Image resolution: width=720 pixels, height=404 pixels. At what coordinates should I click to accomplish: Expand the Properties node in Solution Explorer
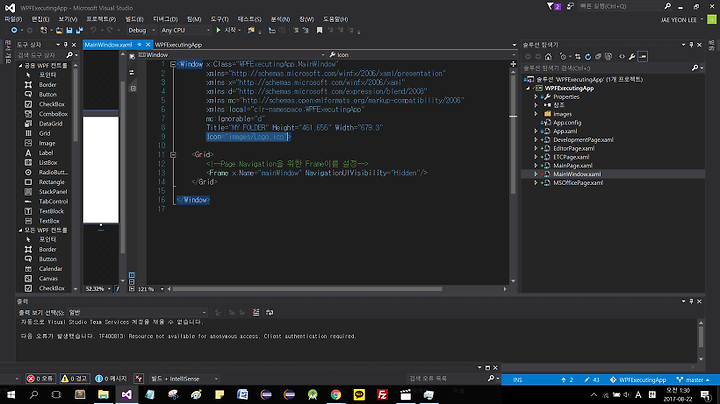[x=535, y=97]
